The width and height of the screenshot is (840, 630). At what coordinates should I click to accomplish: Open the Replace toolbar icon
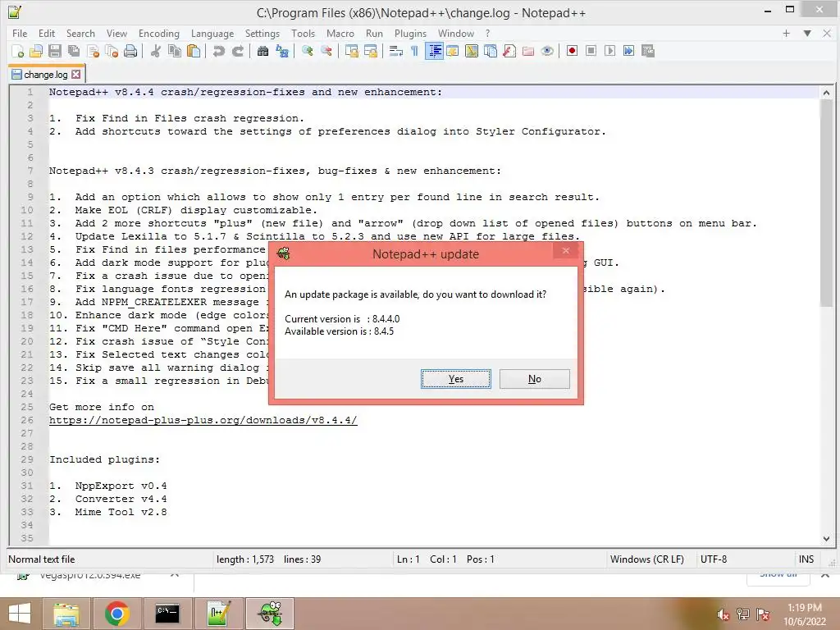point(282,51)
